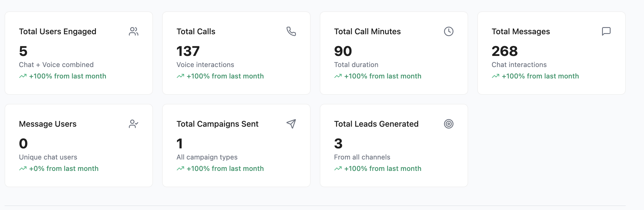This screenshot has width=644, height=210.
Task: Click the chat bubble icon on Total Messages
Action: tap(606, 31)
